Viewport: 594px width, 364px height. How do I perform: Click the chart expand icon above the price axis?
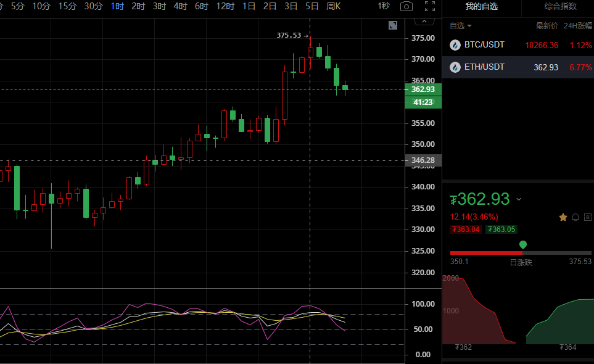coord(393,25)
